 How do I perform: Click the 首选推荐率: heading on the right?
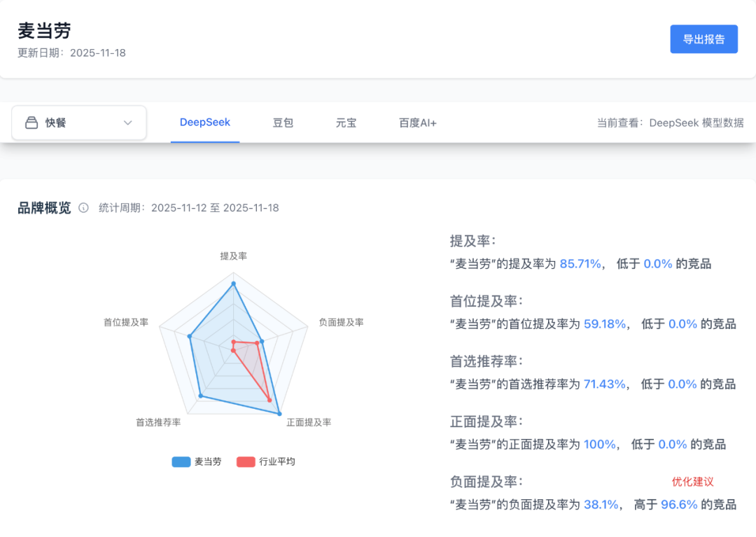486,361
